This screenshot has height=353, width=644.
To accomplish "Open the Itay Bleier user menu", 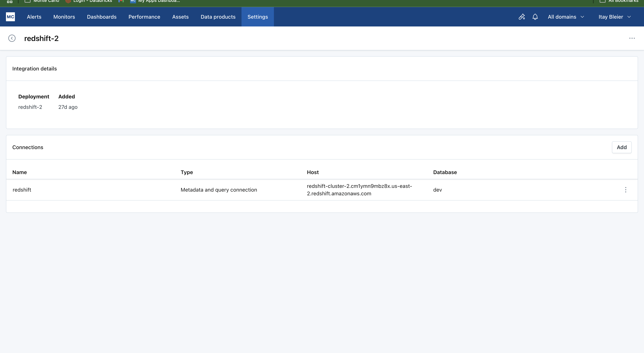I will (x=615, y=17).
